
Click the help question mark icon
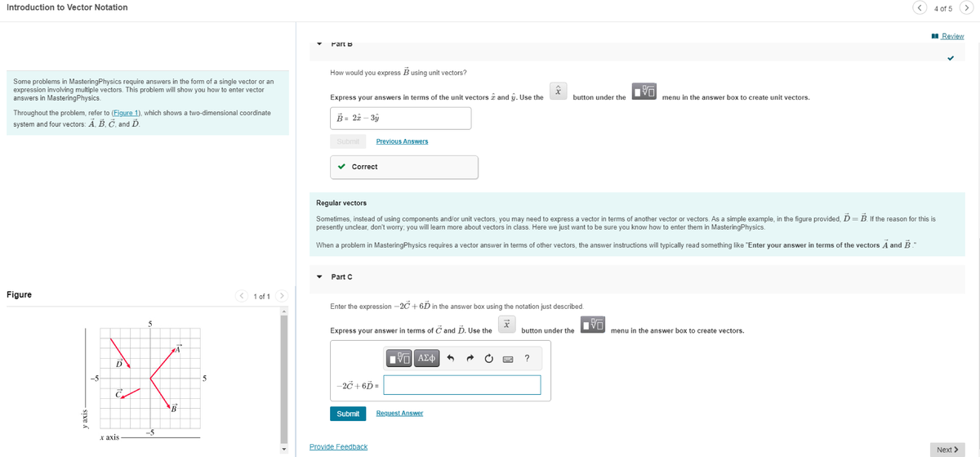[x=528, y=358]
